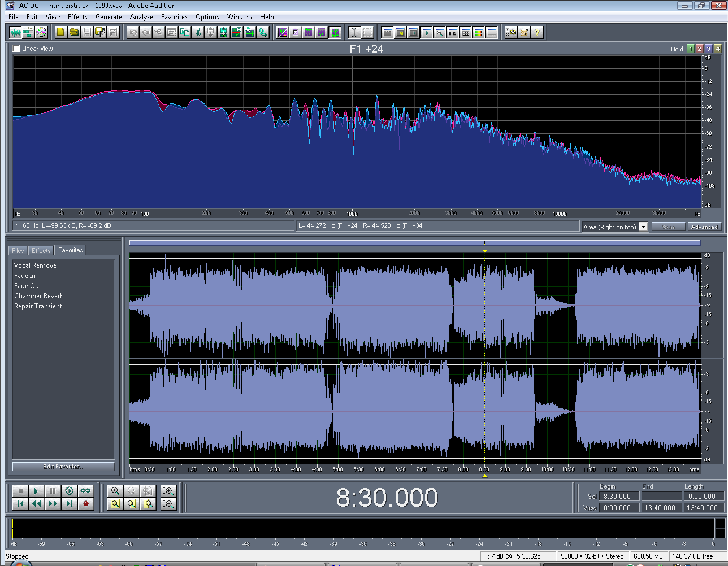The height and width of the screenshot is (566, 728).
Task: Click the horizontal zoom scrollbar above waveform
Action: [415, 243]
